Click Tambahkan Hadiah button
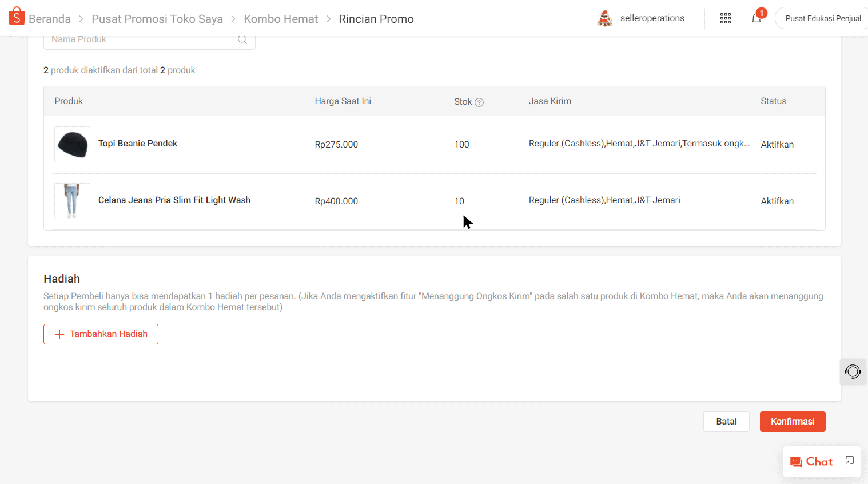Screen dimensions: 868x484 click(101, 334)
